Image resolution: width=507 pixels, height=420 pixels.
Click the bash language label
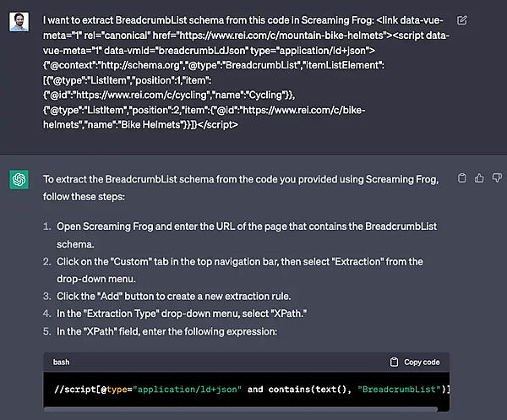pos(62,362)
